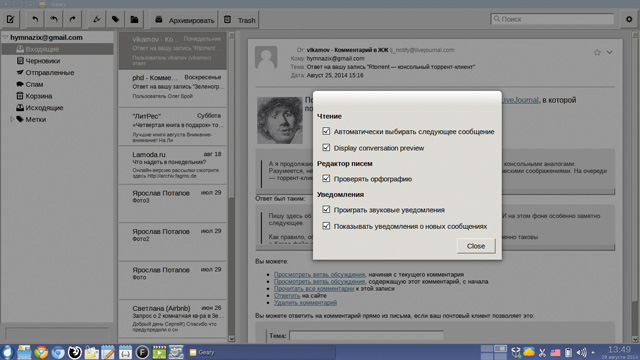Viewport: 640px width, 360px height.
Task: Toggle Проиграть звуковые уведомления checkbox
Action: [326, 209]
